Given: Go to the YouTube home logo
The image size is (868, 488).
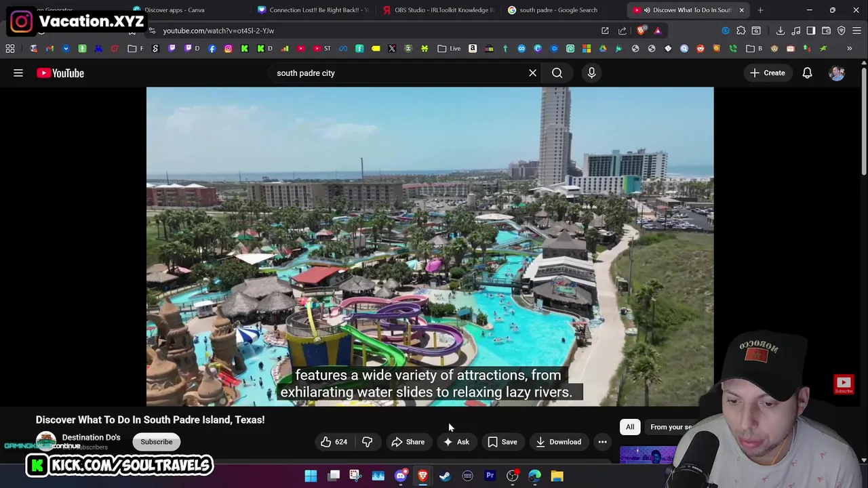Looking at the screenshot, I should tap(60, 73).
